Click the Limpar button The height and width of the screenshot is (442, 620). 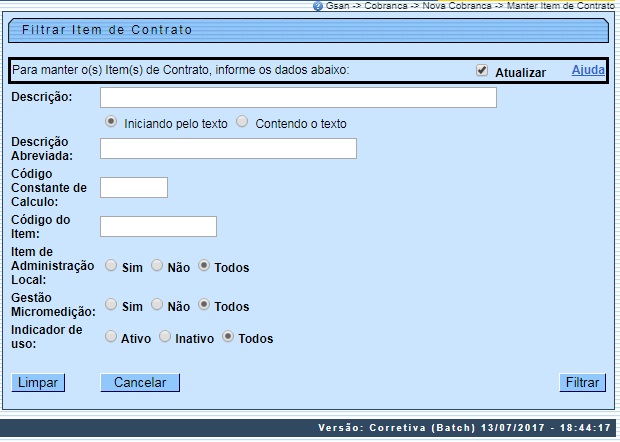38,383
